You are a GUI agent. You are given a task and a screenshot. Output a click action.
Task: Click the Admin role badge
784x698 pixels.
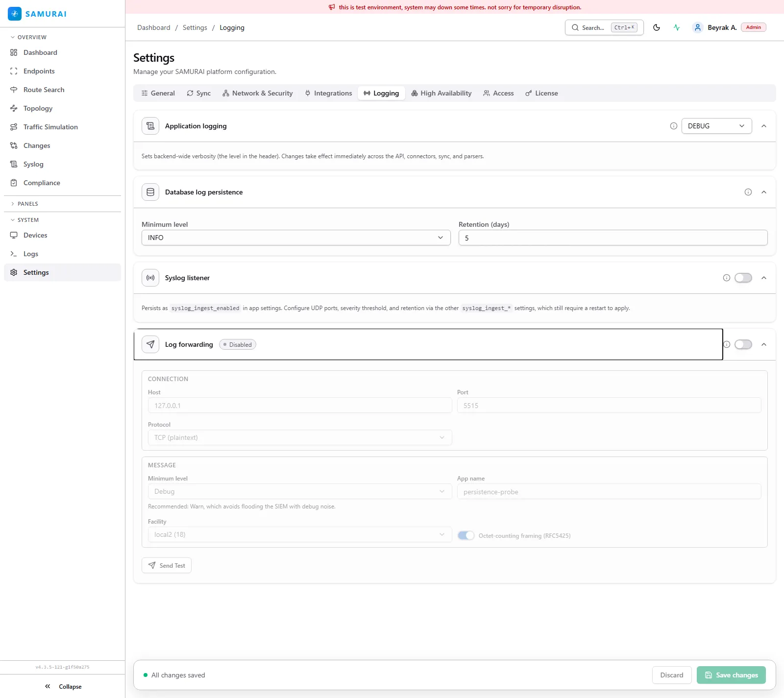pos(754,27)
